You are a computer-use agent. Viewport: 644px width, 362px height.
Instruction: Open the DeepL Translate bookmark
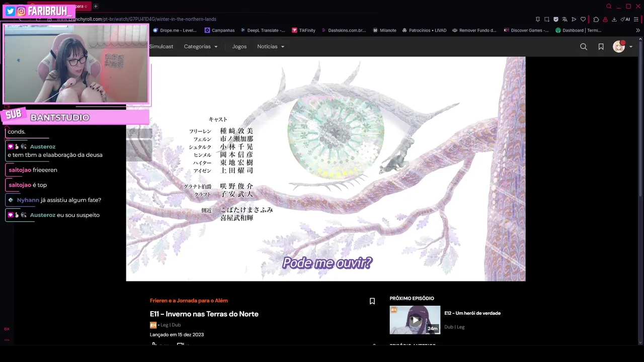click(x=262, y=30)
